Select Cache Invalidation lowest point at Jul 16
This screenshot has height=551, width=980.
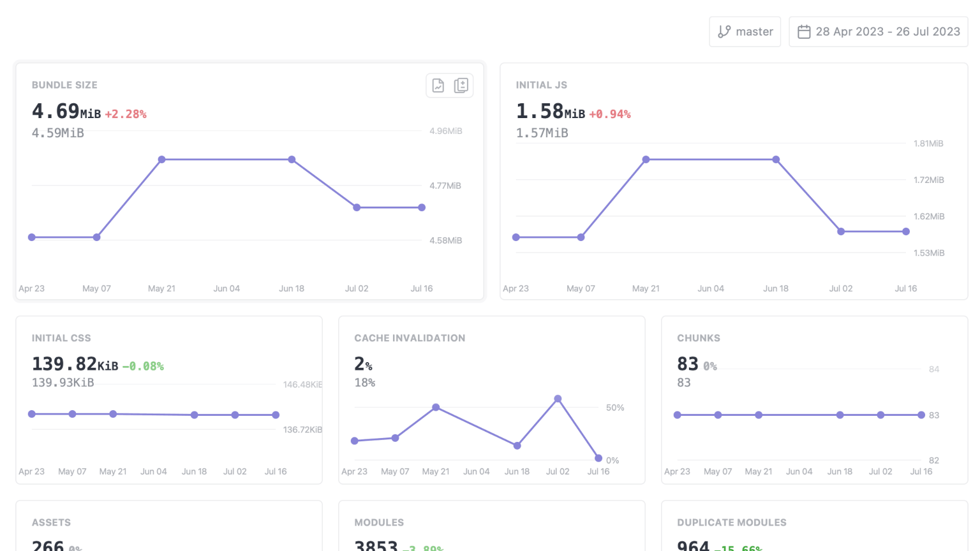tap(598, 458)
